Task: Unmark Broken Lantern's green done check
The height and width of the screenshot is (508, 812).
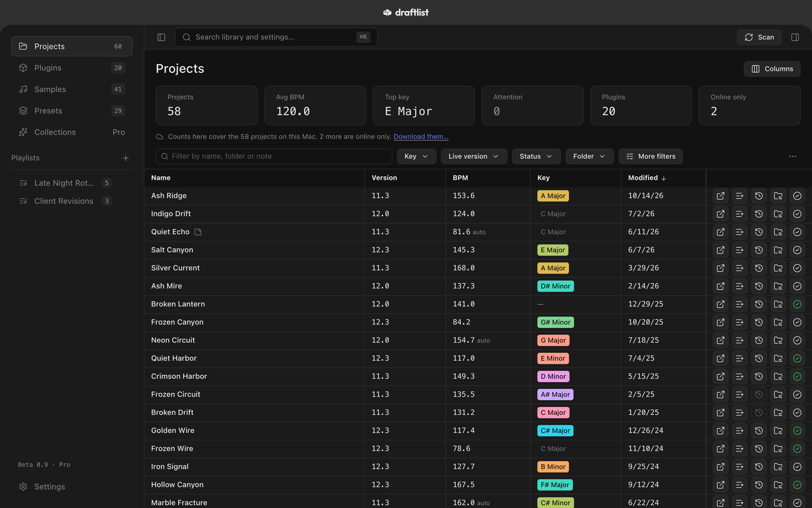Action: pyautogui.click(x=797, y=304)
